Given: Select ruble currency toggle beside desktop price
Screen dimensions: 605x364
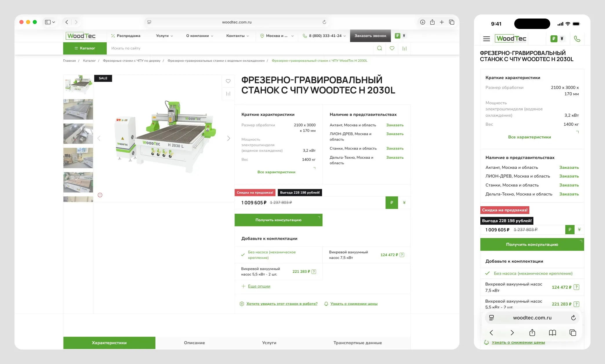Looking at the screenshot, I should (x=392, y=203).
